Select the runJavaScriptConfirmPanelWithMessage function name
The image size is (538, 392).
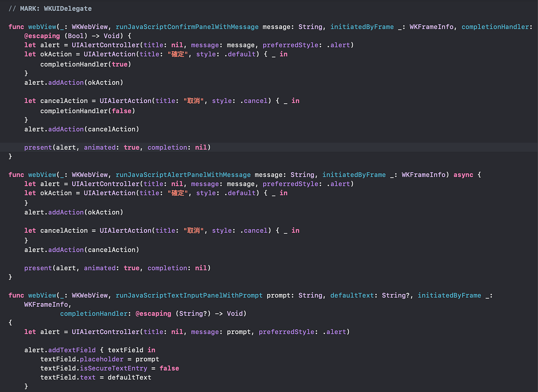[x=187, y=26]
